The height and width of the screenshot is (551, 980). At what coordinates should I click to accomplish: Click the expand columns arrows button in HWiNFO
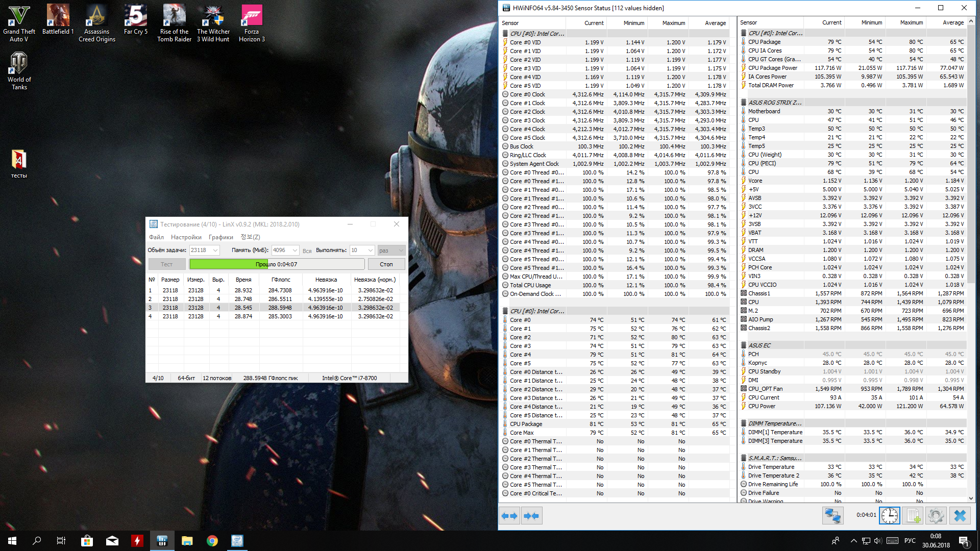509,516
